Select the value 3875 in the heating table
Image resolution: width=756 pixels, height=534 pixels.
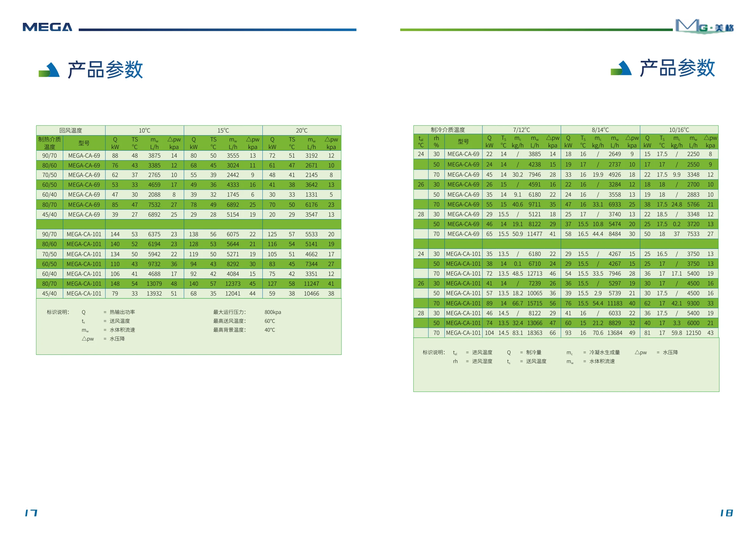point(154,156)
